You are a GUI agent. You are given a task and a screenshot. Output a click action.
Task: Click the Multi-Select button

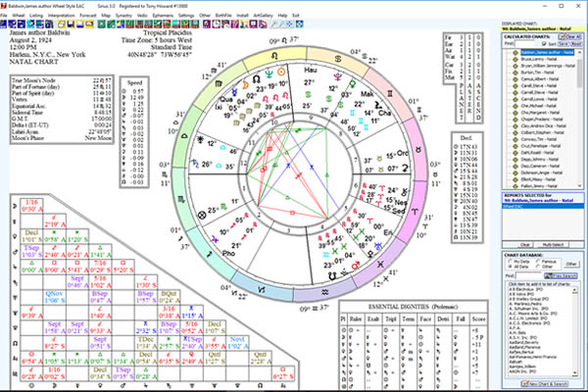[x=553, y=245]
